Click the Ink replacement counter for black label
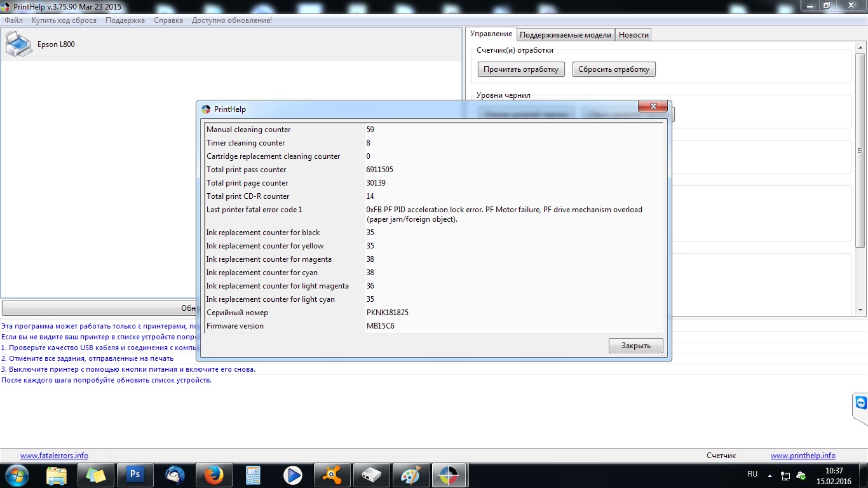This screenshot has width=868, height=488. [263, 233]
